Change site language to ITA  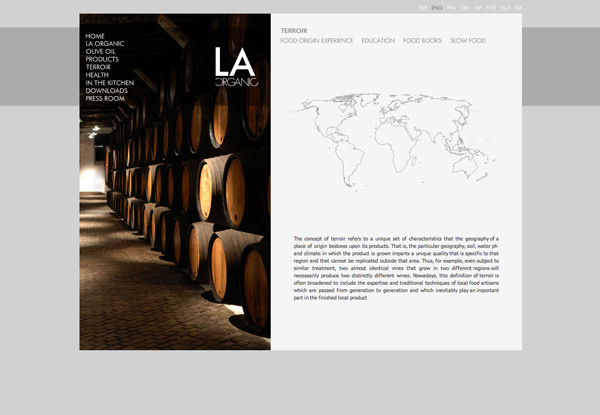coord(517,8)
